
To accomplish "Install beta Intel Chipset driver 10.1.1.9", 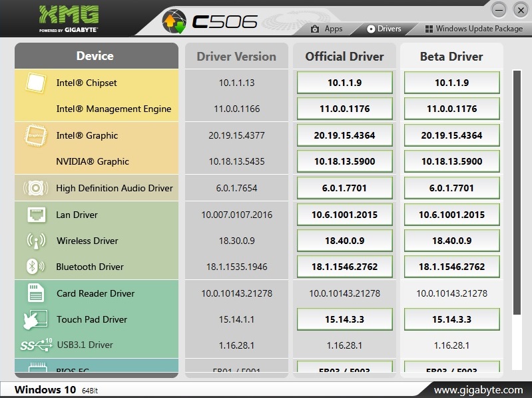I will 451,83.
